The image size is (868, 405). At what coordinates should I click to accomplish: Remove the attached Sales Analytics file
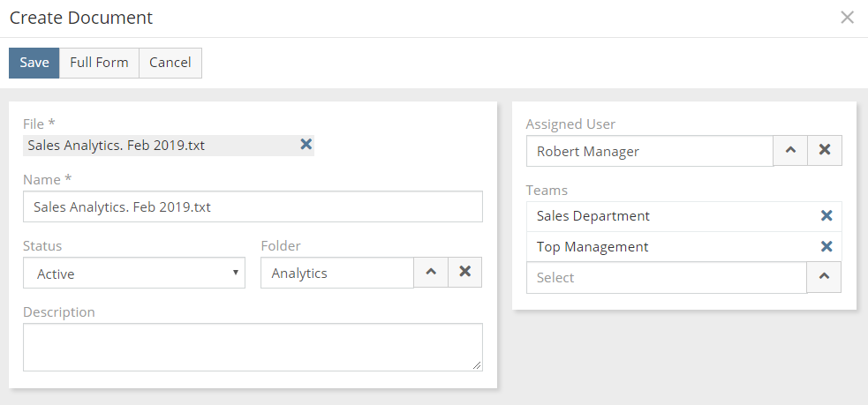click(x=306, y=145)
